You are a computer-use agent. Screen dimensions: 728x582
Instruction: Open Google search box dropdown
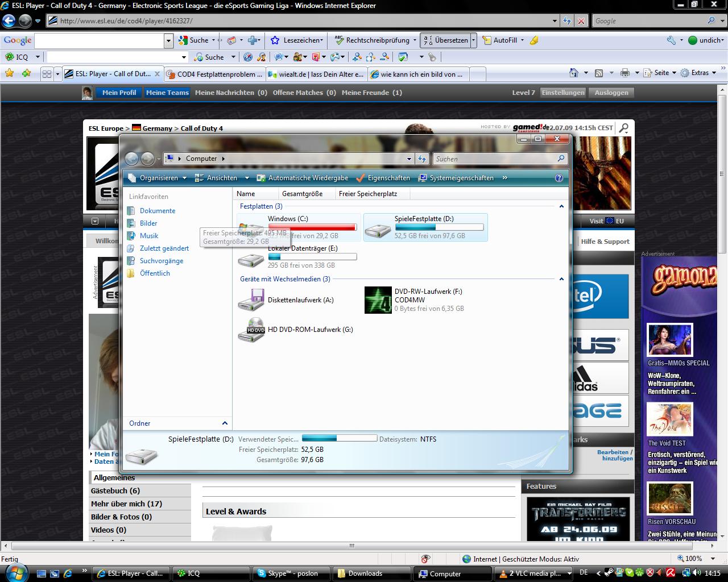coord(168,41)
